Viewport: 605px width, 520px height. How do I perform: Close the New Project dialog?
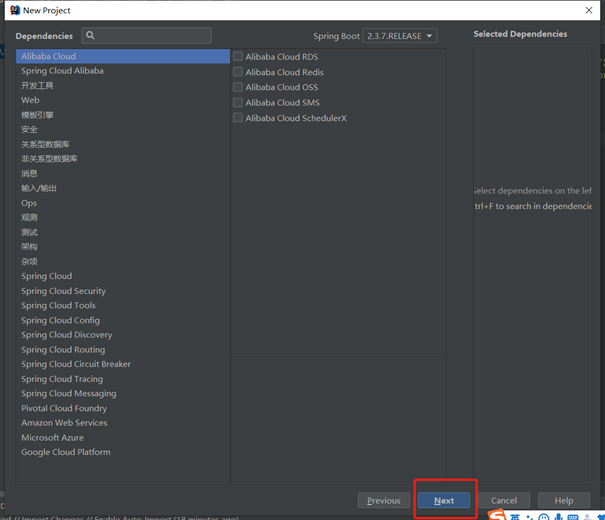pos(589,10)
